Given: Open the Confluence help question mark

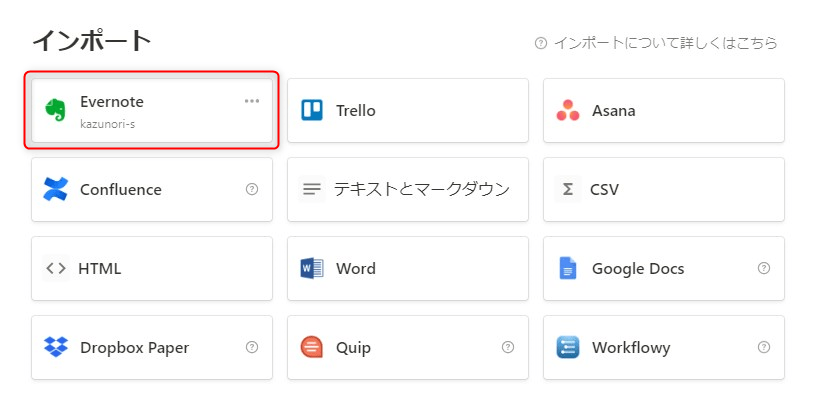Looking at the screenshot, I should point(252,189).
